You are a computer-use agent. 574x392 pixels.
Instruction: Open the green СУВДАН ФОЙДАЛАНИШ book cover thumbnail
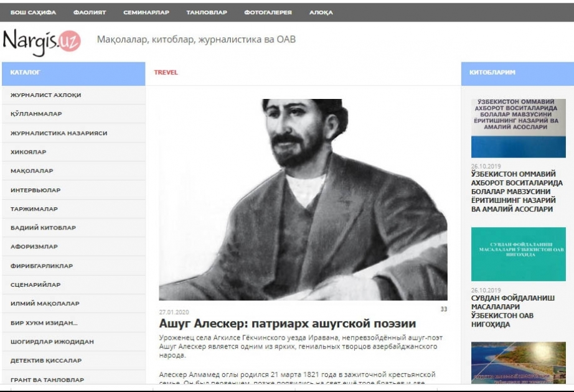coord(519,254)
